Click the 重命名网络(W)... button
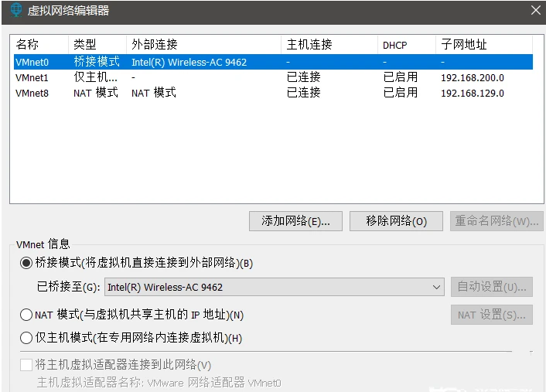The image size is (546, 392). coord(497,221)
